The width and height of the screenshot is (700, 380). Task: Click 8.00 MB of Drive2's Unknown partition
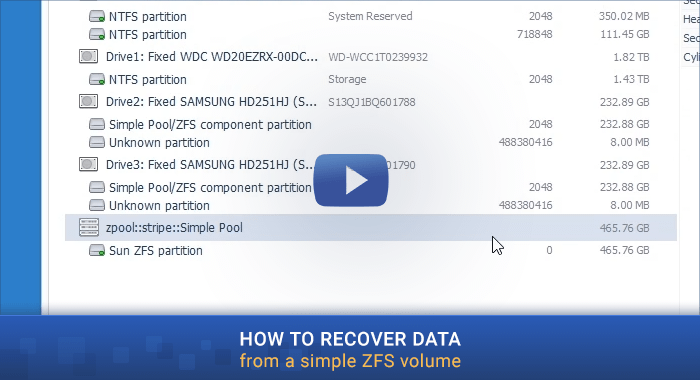(629, 142)
